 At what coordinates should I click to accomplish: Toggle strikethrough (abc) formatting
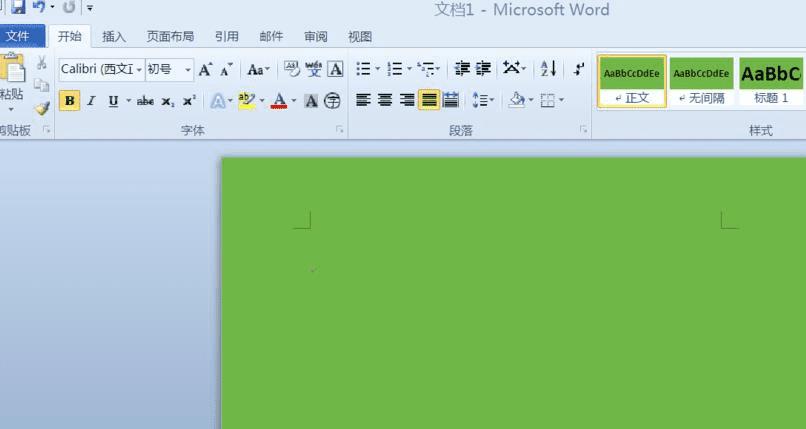point(145,101)
